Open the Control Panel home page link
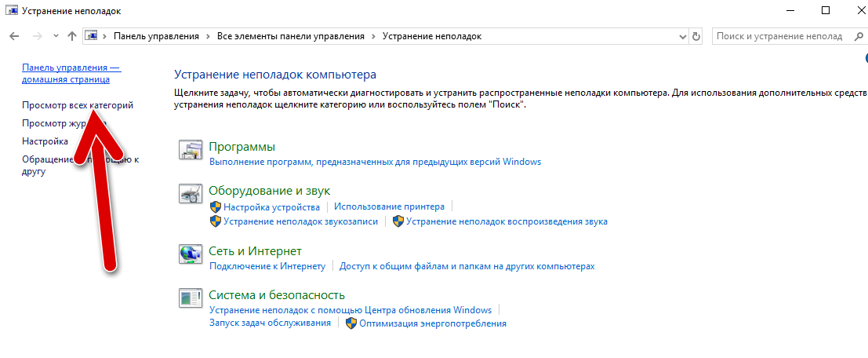The width and height of the screenshot is (868, 358). (71, 73)
